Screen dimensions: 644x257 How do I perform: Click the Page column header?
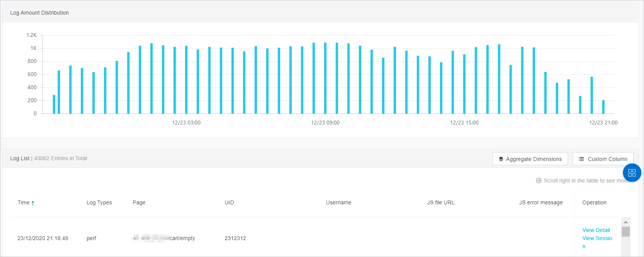pyautogui.click(x=139, y=202)
